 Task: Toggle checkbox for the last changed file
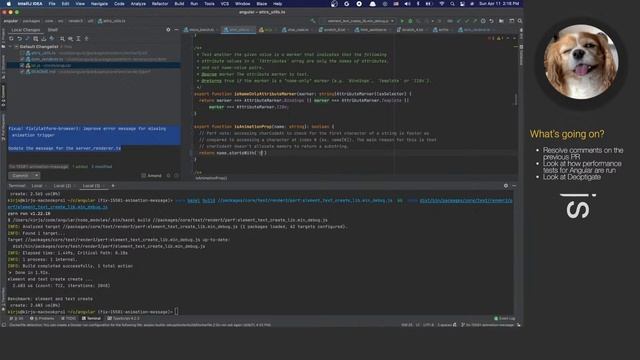pos(22,71)
